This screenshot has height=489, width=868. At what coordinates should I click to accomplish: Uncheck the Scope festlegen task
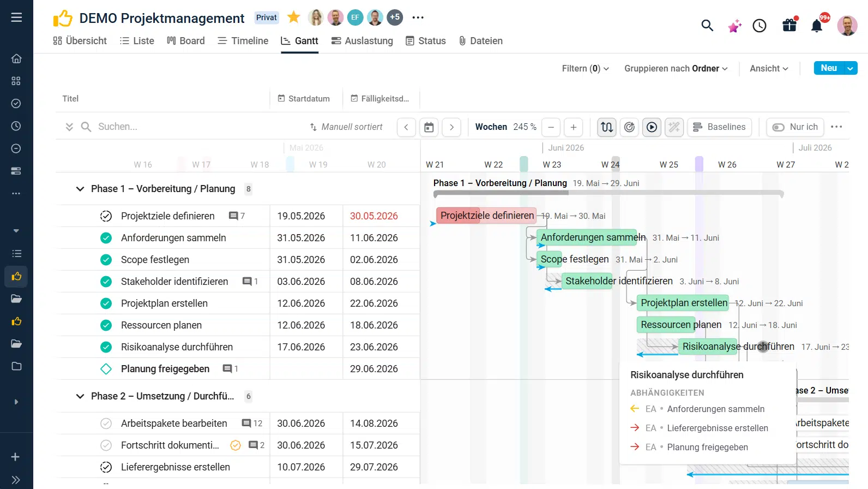pos(106,260)
